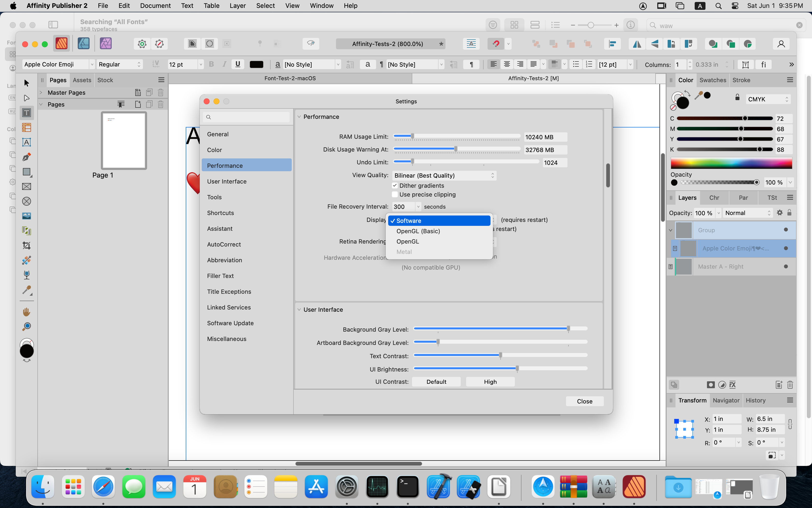Click the File Recovery Interval field
This screenshot has width=812, height=508.
point(404,207)
